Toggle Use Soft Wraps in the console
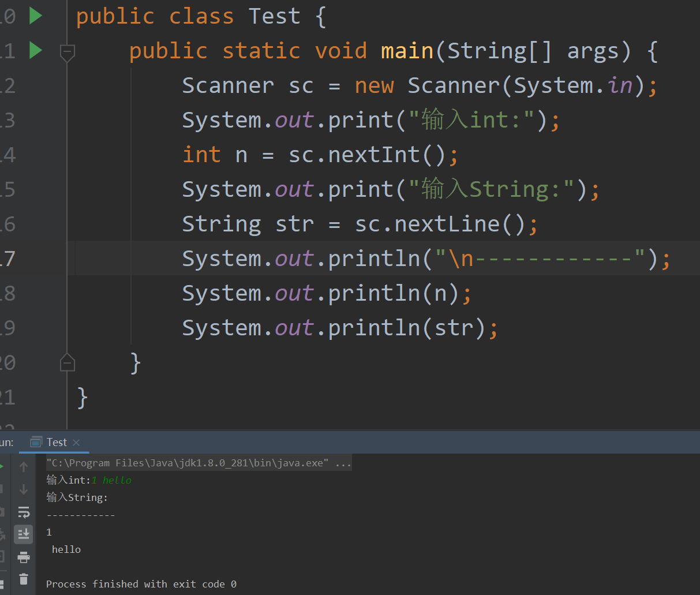This screenshot has height=595, width=700. [23, 512]
